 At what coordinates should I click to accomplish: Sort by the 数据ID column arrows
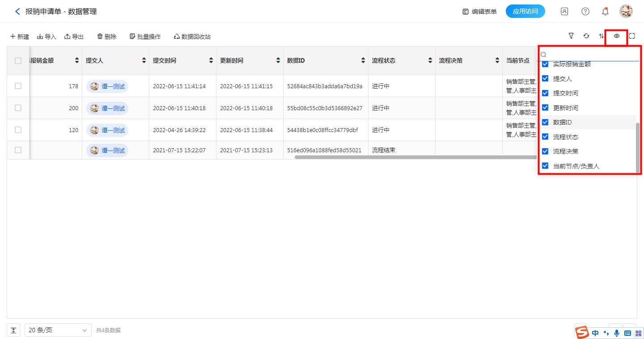(363, 60)
